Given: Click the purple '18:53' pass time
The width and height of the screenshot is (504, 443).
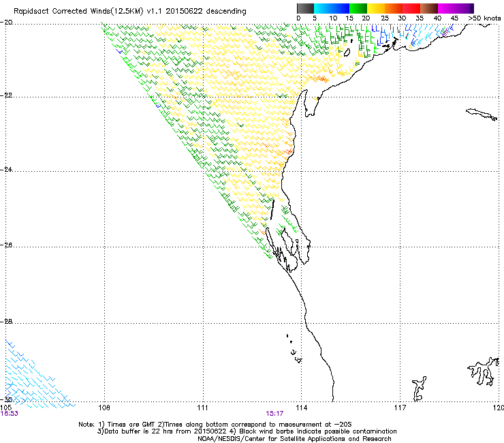Looking at the screenshot, I should point(10,414).
